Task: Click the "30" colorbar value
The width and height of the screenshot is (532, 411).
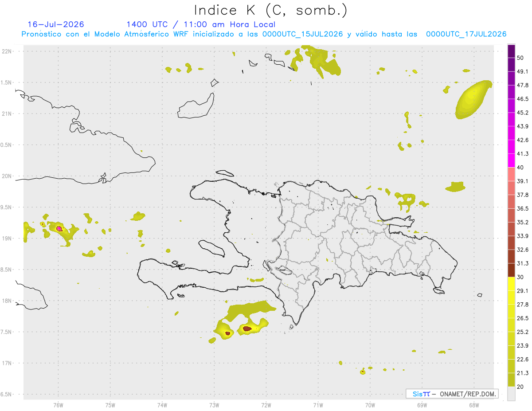Action: (x=520, y=277)
